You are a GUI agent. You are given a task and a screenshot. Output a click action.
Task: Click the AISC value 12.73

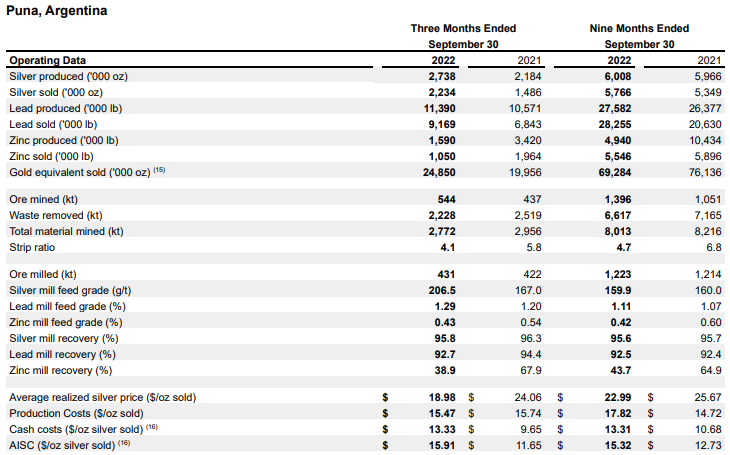coord(707,445)
